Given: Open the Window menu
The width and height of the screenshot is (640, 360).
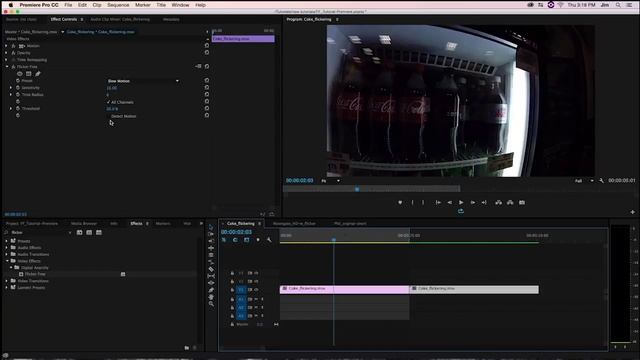Looking at the screenshot, I should pos(180,5).
